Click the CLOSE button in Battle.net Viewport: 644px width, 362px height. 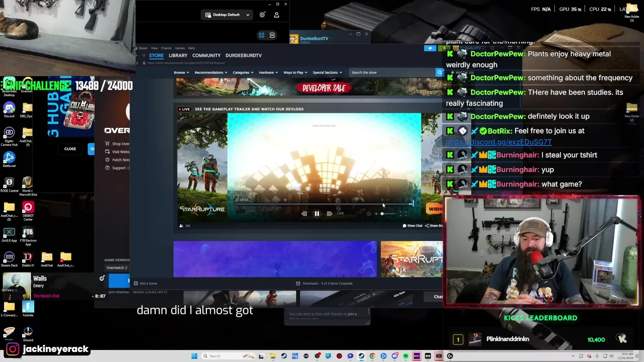(70, 149)
